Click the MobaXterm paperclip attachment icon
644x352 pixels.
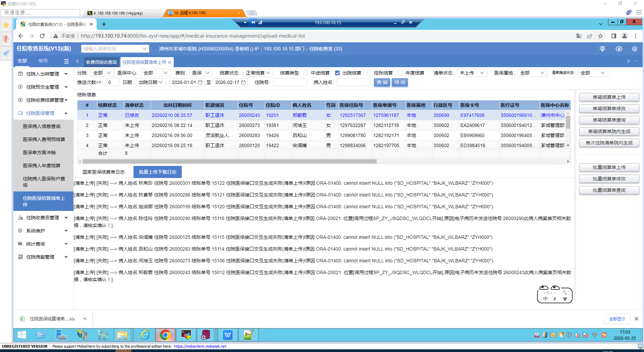[629, 12]
